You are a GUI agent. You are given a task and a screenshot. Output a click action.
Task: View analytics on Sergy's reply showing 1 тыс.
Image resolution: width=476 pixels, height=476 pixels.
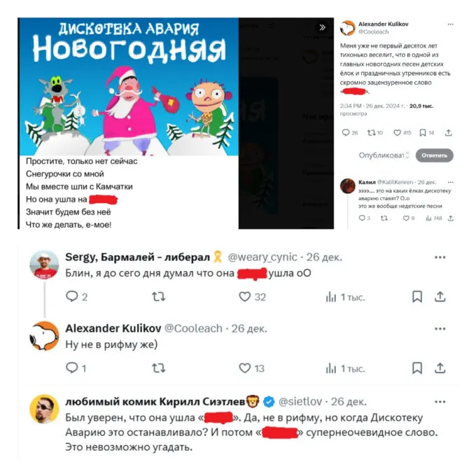(345, 297)
